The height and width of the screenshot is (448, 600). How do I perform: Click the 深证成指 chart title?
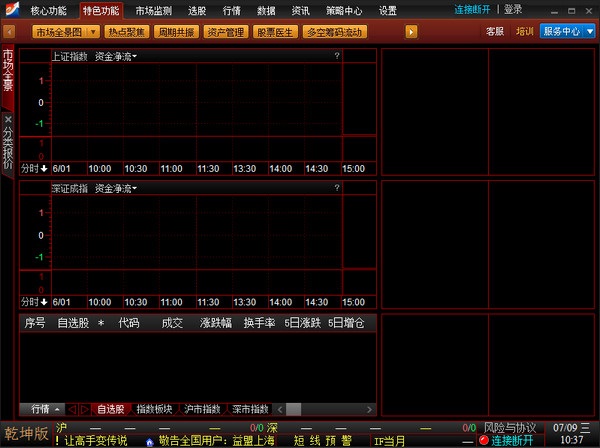[70, 189]
